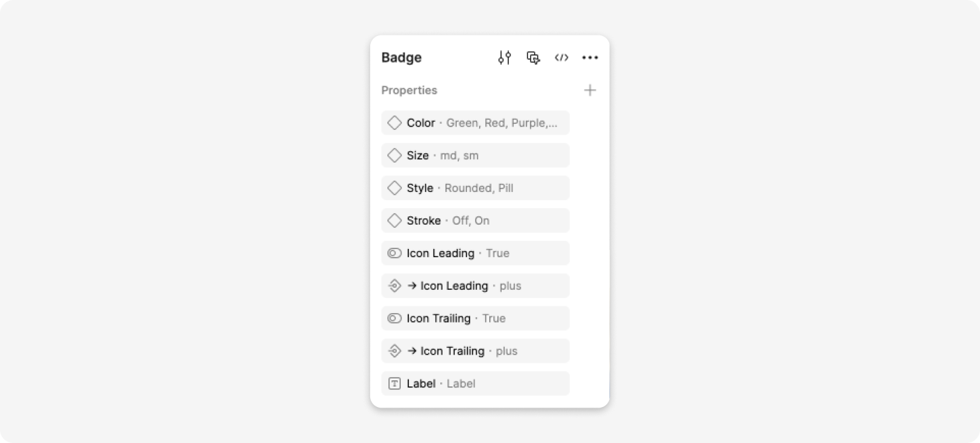
Task: Edit the Label property value field
Action: [x=460, y=384]
